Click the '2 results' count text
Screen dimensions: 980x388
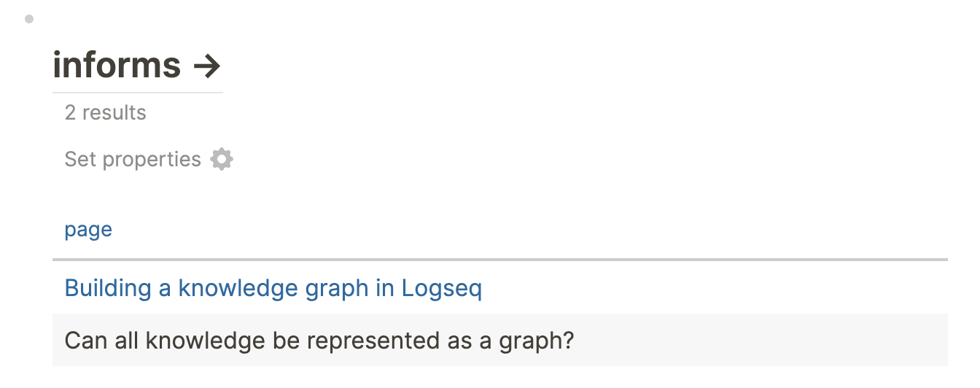[105, 113]
